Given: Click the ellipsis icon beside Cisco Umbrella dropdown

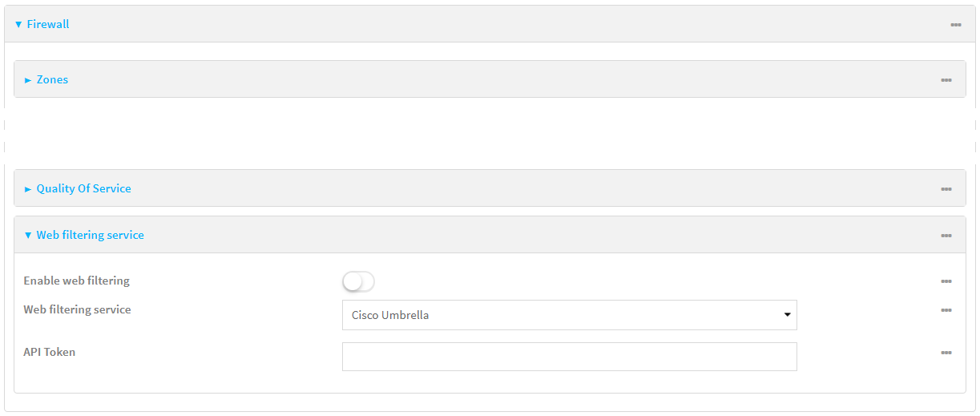Looking at the screenshot, I should point(946,310).
